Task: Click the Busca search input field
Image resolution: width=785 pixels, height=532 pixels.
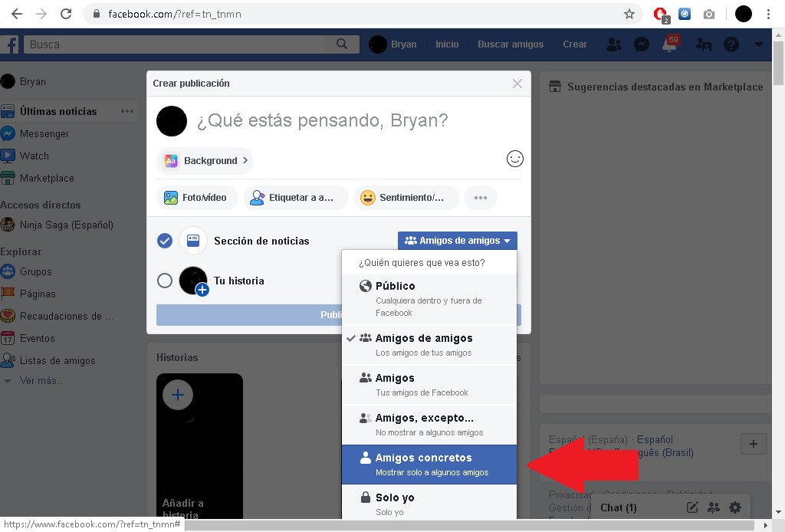Action: click(x=184, y=44)
